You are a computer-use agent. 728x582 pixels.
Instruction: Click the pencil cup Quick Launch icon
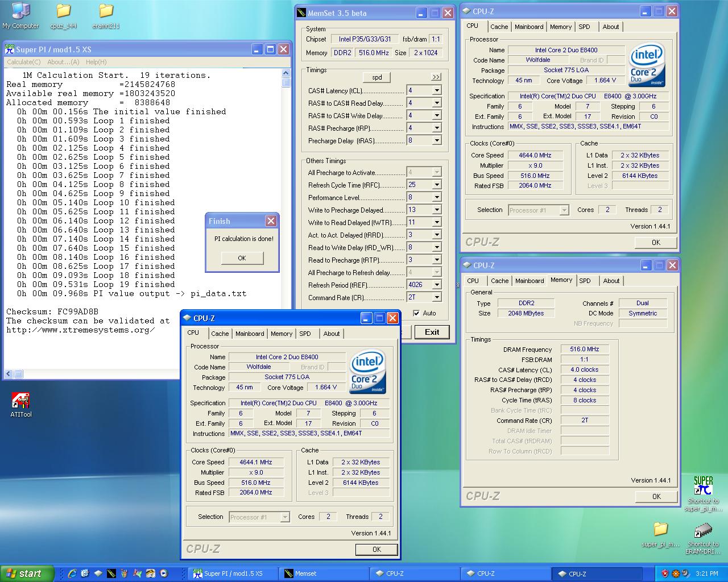[x=125, y=573]
